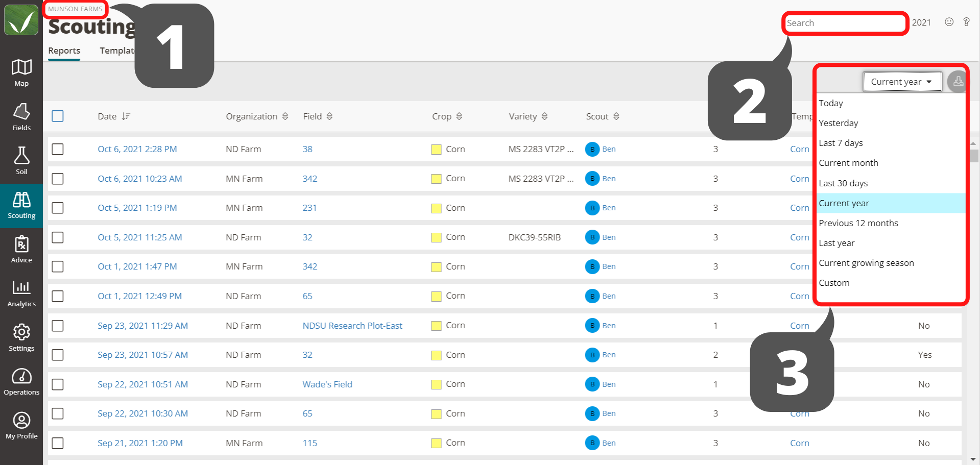980x465 pixels.
Task: Open the 2021 season year selector
Action: pos(921,22)
